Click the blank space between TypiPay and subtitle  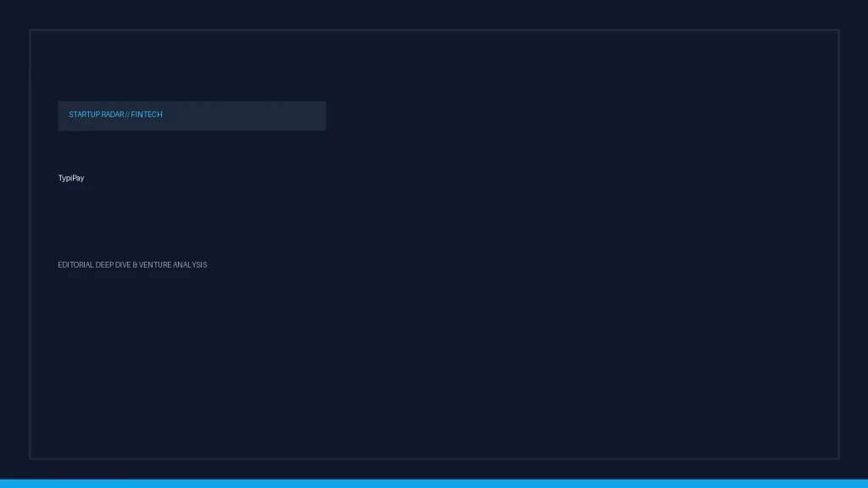pyautogui.click(x=133, y=221)
